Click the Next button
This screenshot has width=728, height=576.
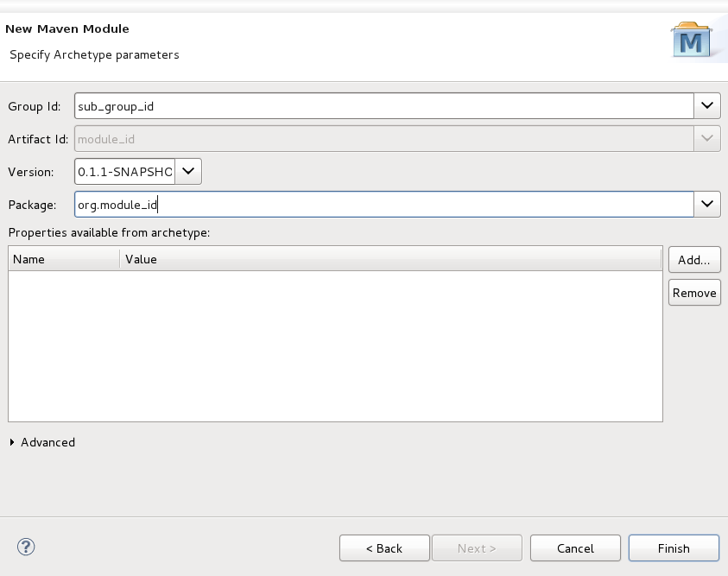tap(477, 548)
